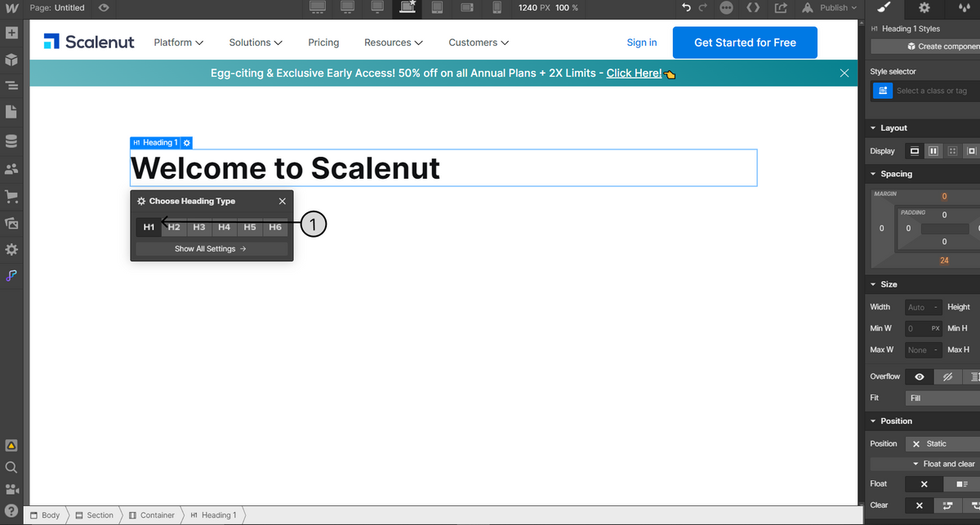Click the Undo arrow in top bar
Viewport: 980px width, 525px height.
pyautogui.click(x=686, y=7)
